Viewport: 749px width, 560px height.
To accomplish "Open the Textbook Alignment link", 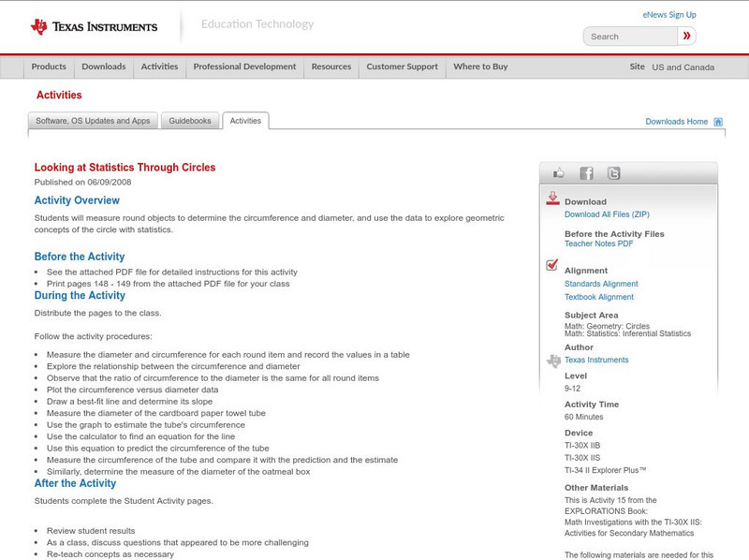I will 599,297.
